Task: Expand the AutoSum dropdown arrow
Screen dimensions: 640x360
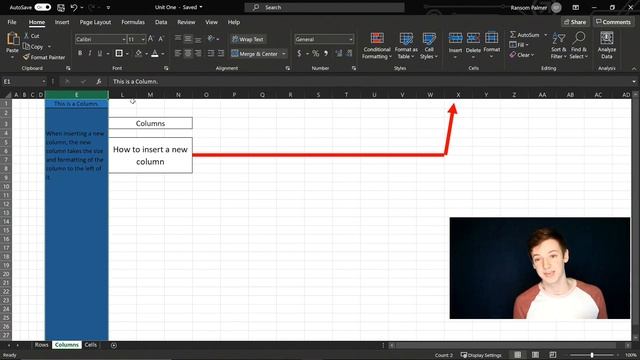Action: [545, 35]
